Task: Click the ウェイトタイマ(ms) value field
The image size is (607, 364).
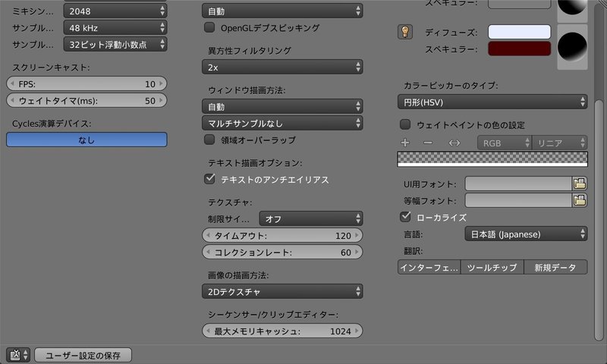Action: click(x=86, y=101)
